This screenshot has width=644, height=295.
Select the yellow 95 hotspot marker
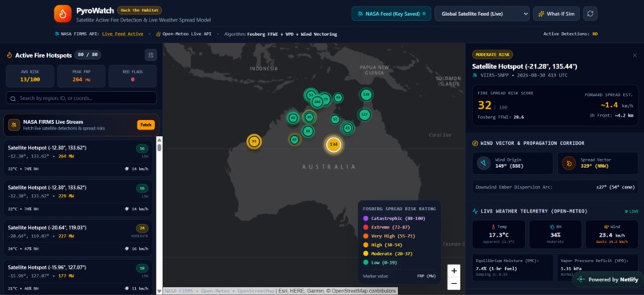pos(254,142)
